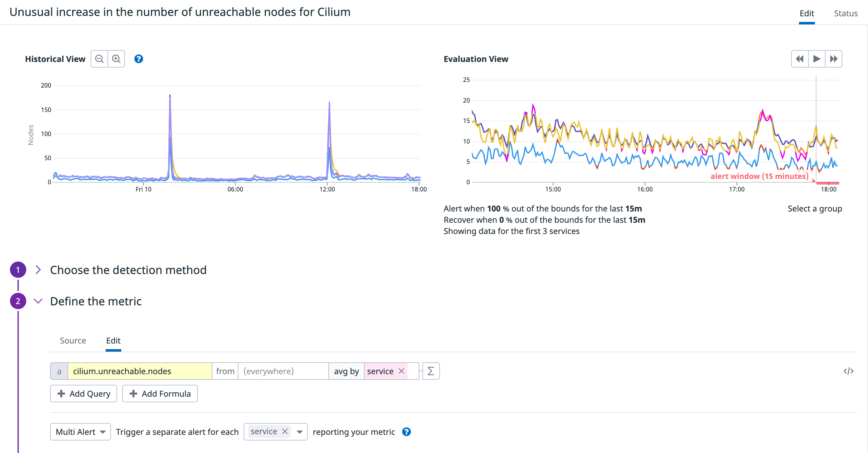The height and width of the screenshot is (453, 868).
Task: Remove service from the avg by grouping
Action: click(x=402, y=371)
